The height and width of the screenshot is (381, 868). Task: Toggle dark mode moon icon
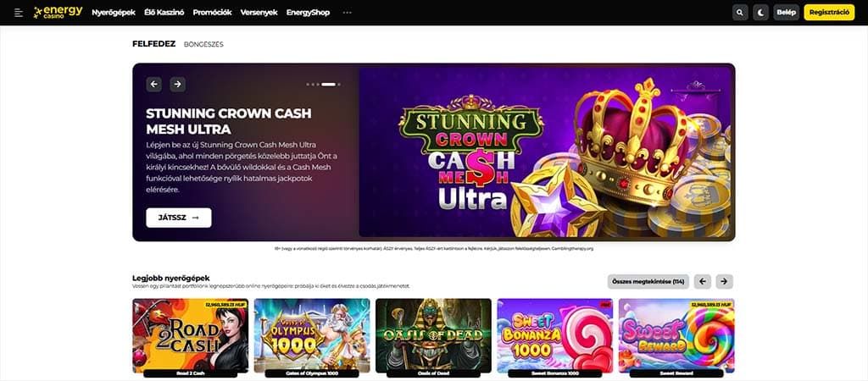click(x=760, y=12)
